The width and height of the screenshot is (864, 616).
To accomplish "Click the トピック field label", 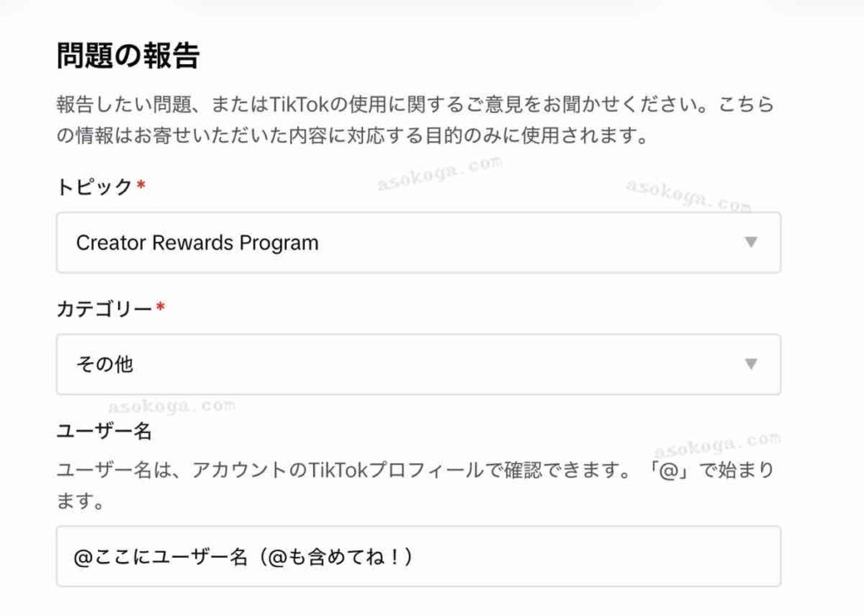I will tap(94, 187).
